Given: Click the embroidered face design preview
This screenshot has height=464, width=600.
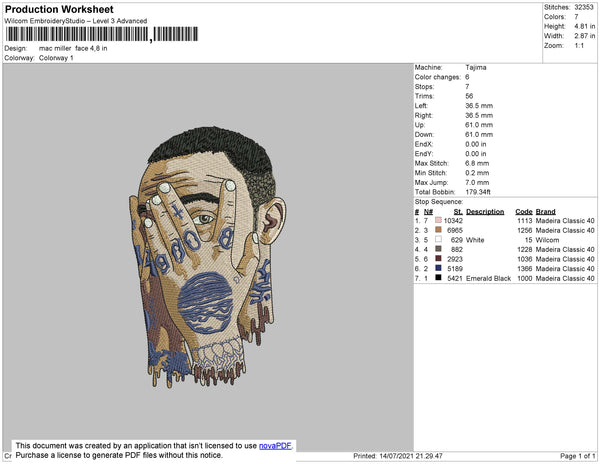Looking at the screenshot, I should pyautogui.click(x=207, y=257).
